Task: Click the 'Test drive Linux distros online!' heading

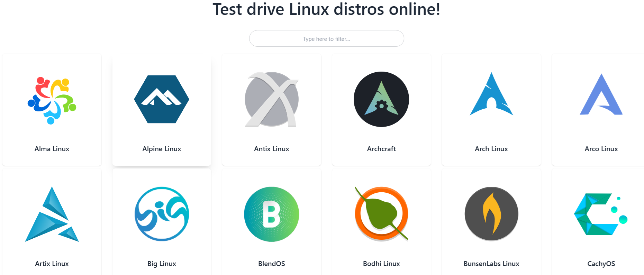Action: point(326,9)
